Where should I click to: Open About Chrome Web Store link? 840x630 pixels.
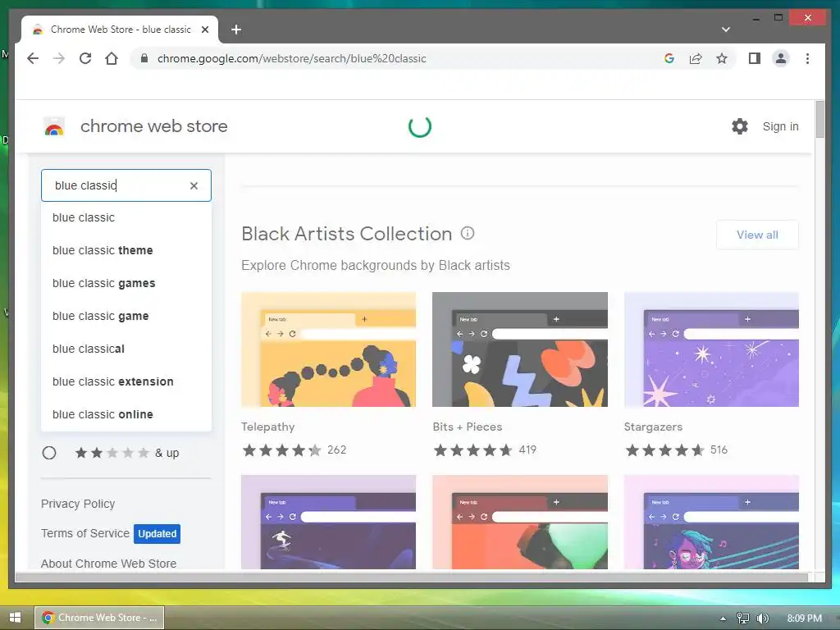[x=108, y=564]
